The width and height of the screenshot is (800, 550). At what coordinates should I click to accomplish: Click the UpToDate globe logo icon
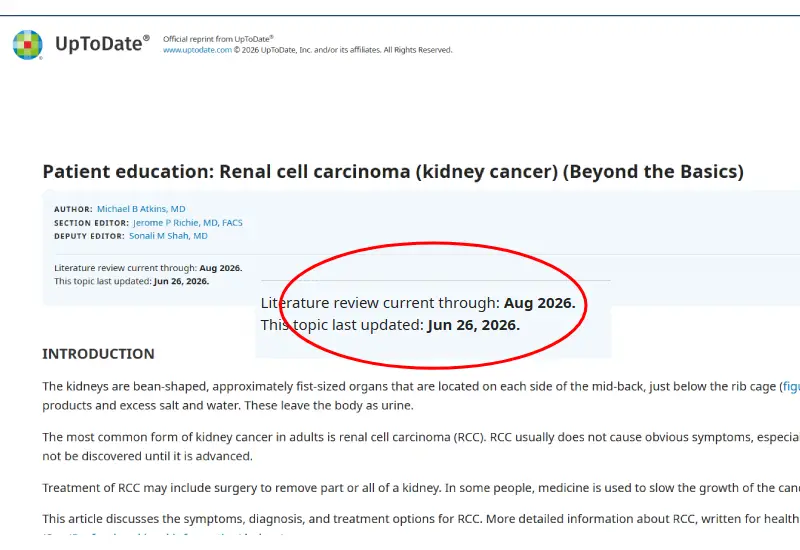click(x=28, y=45)
